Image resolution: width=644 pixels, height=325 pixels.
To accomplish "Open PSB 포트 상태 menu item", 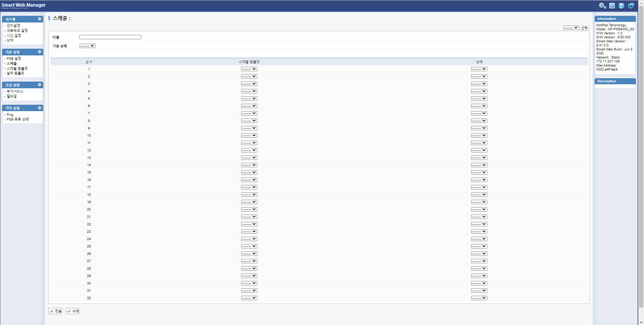I will coord(18,120).
